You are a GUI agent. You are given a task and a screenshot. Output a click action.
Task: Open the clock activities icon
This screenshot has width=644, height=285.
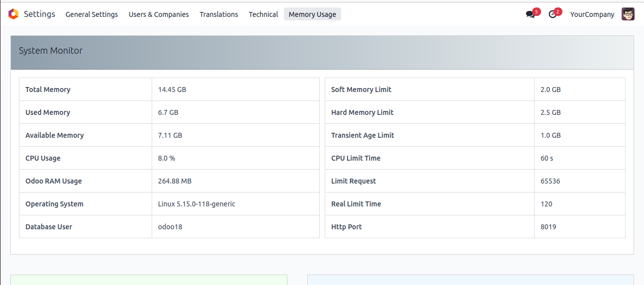pos(552,14)
